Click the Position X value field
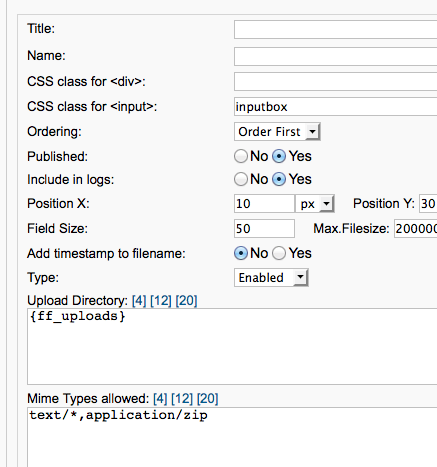The image size is (437, 467). 264,203
